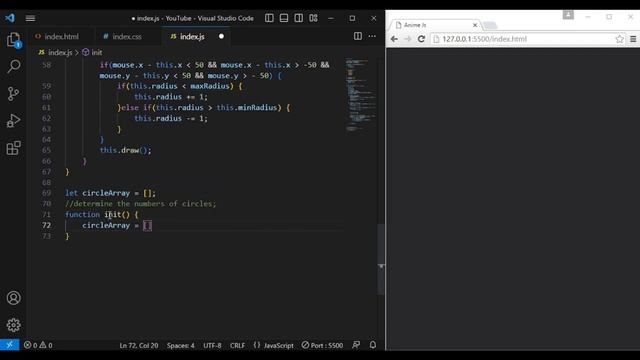The image size is (640, 360).
Task: Click the unsaved dot on index.js tab
Action: 221,36
